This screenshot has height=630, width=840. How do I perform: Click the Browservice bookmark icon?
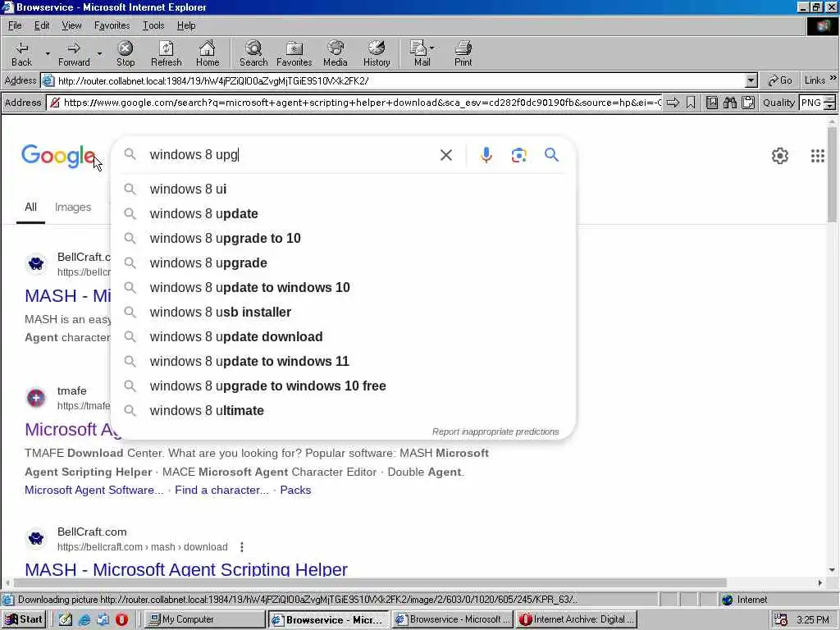click(691, 103)
